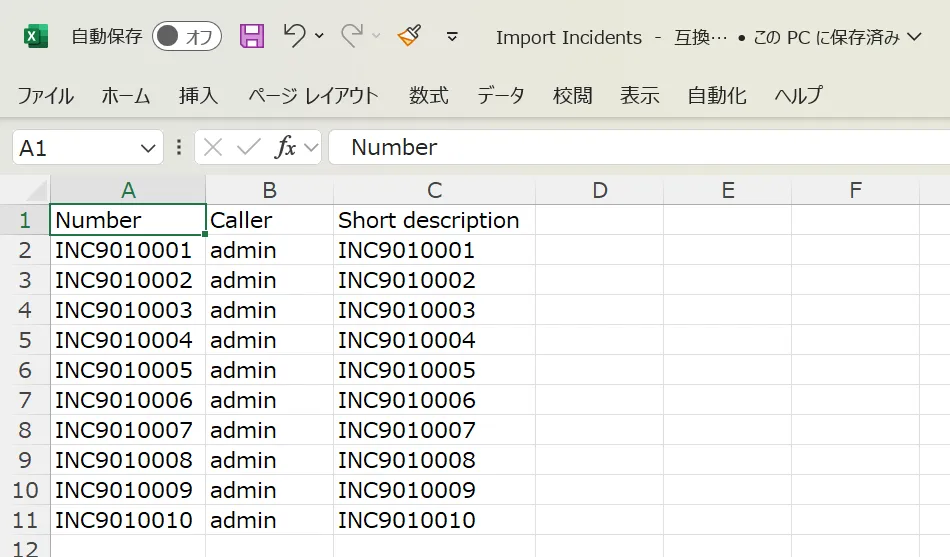The image size is (950, 557).
Task: Open the ページ レイアウト tab
Action: point(313,95)
